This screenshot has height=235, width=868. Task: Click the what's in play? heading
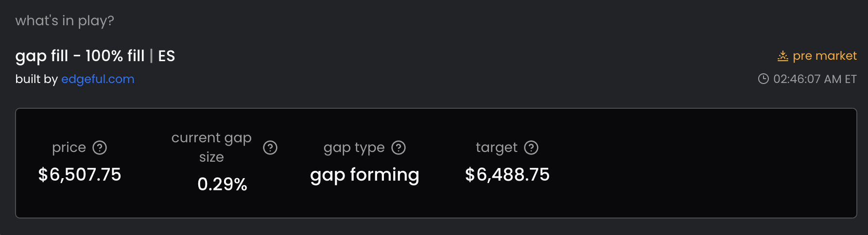pos(65,21)
